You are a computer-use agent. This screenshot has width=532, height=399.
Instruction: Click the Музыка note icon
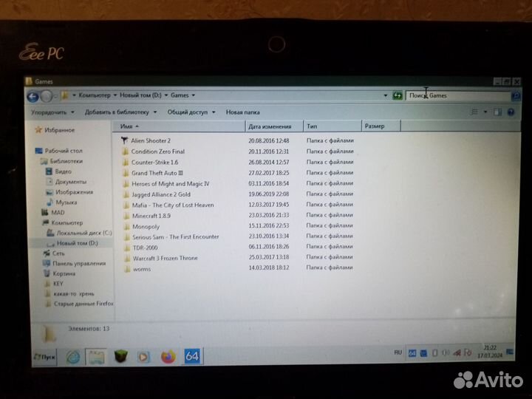pyautogui.click(x=50, y=202)
